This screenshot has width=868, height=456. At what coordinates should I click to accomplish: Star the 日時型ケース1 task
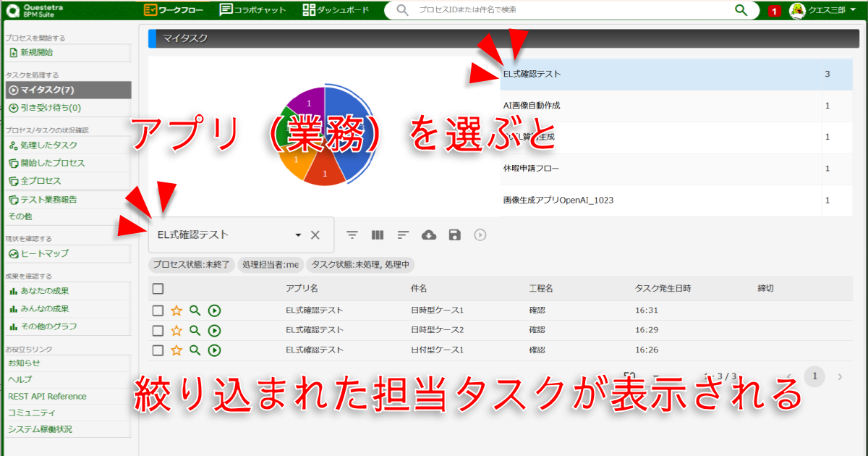(x=176, y=311)
